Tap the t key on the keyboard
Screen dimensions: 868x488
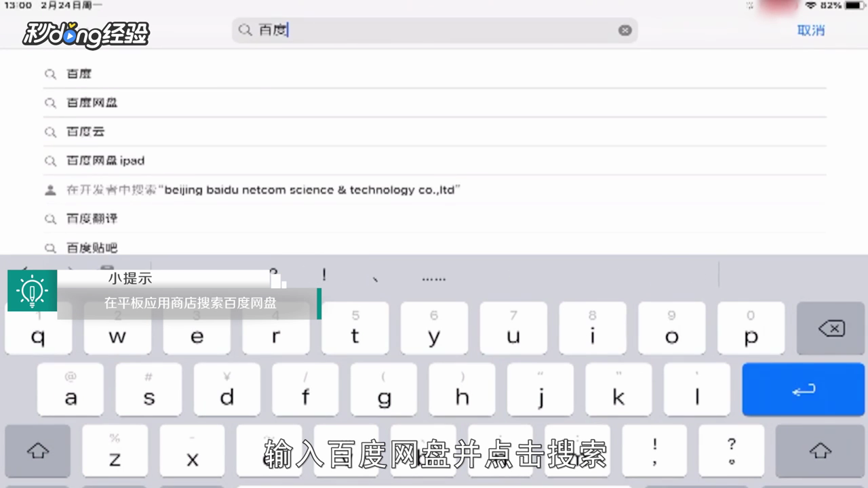tap(355, 328)
